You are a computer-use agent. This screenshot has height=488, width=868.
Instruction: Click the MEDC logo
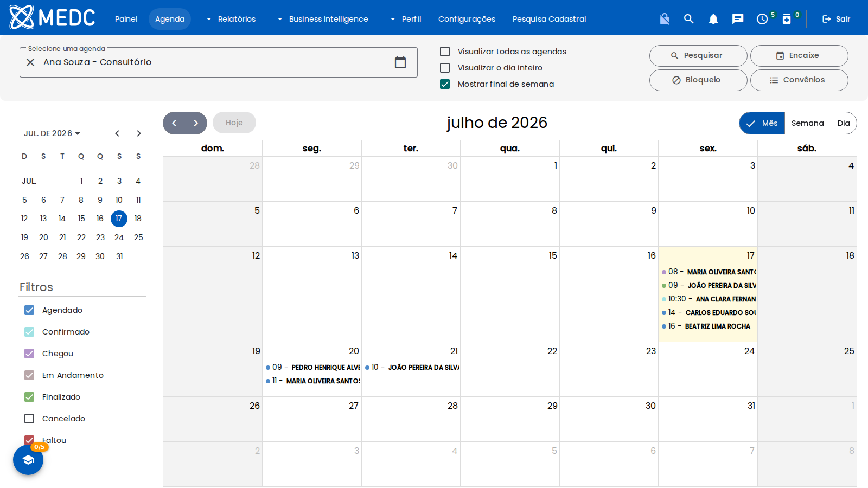point(52,17)
